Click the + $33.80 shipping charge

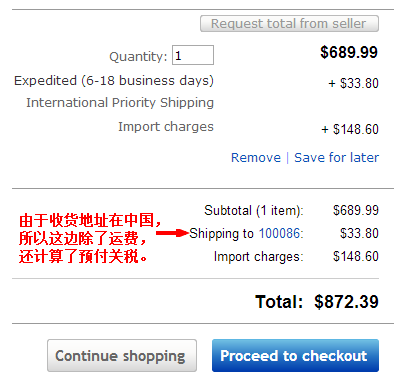click(x=353, y=83)
